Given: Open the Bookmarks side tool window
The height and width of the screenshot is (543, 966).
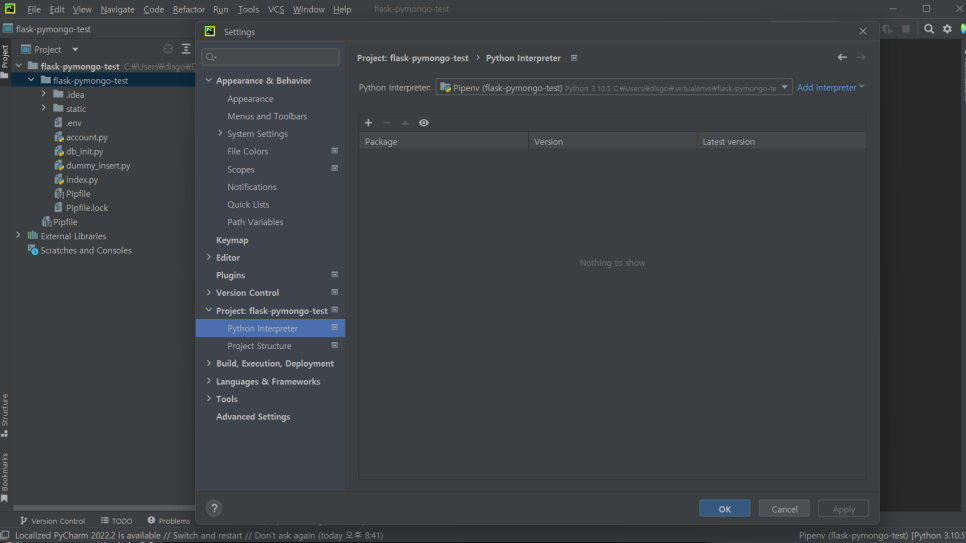Looking at the screenshot, I should 5,477.
